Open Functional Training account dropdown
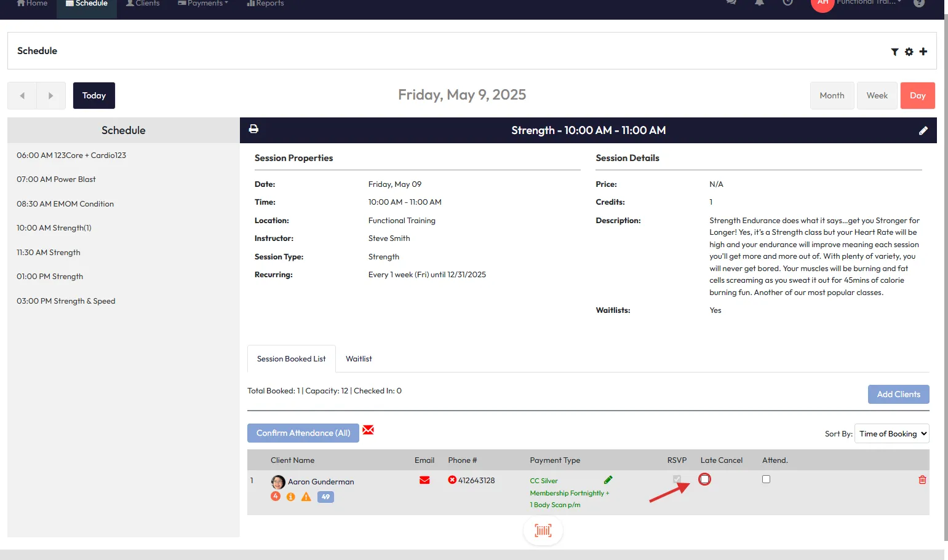Image resolution: width=948 pixels, height=560 pixels. click(x=867, y=3)
